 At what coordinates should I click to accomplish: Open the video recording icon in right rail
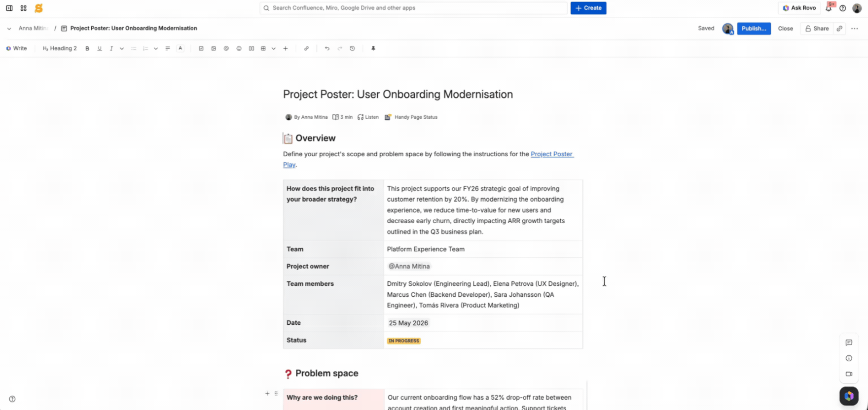click(849, 374)
